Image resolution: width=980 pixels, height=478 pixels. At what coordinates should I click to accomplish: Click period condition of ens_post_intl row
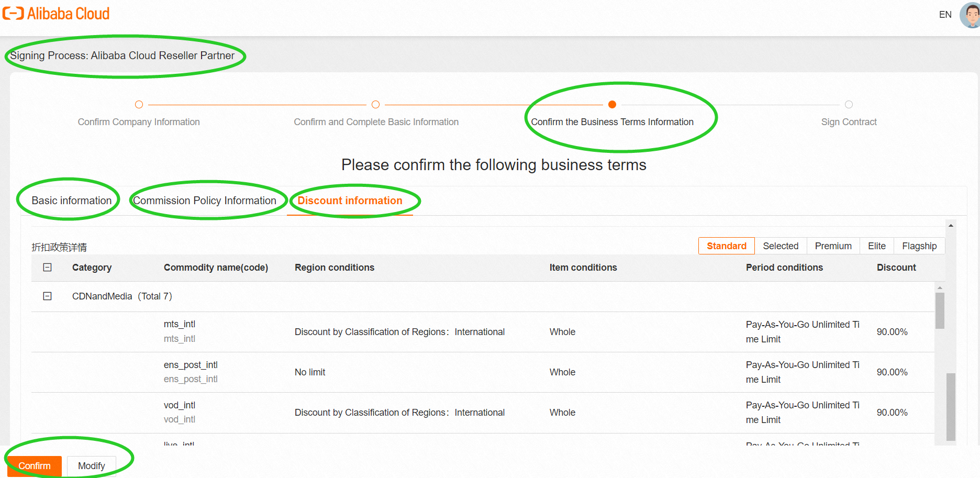click(803, 372)
